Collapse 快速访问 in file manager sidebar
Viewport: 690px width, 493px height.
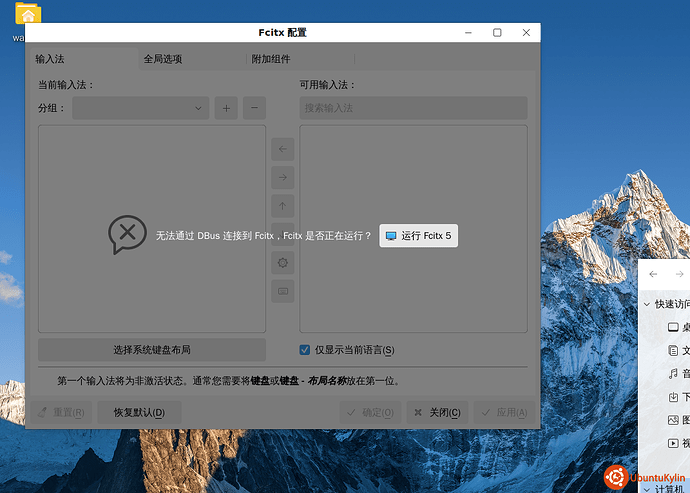(647, 304)
